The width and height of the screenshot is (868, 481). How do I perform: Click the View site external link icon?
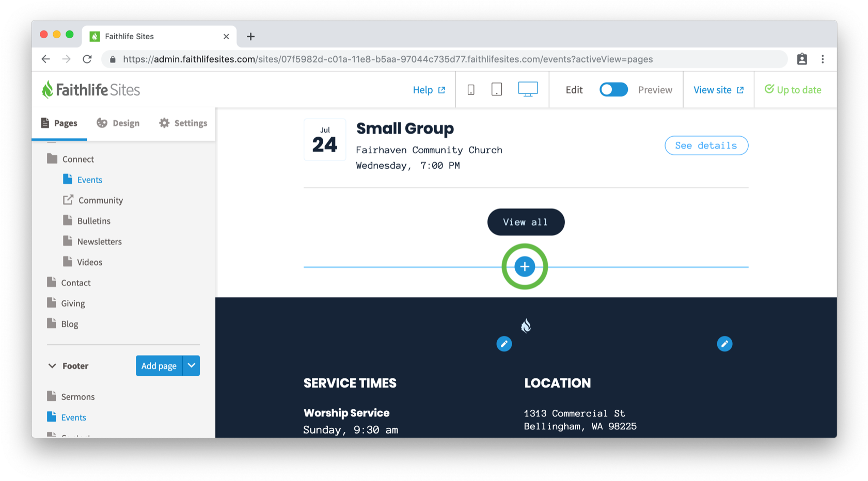pyautogui.click(x=740, y=90)
